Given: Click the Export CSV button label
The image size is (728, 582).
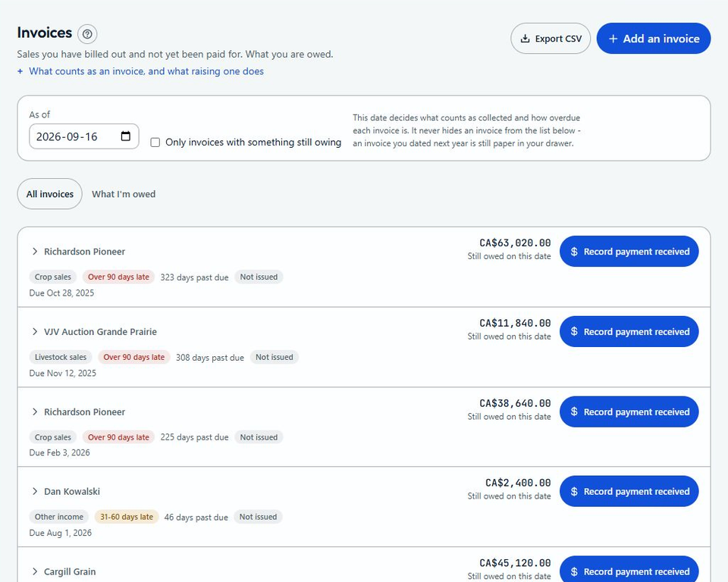Looking at the screenshot, I should [558, 39].
